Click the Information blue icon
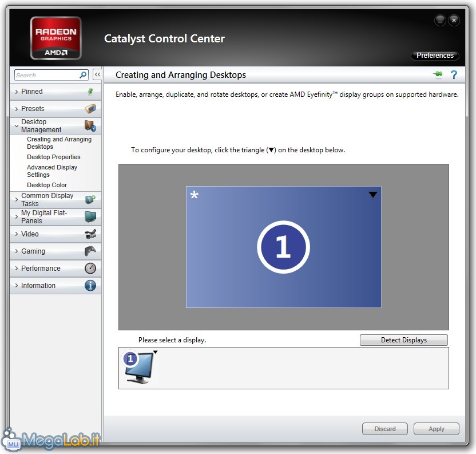Viewport: 476px width, 454px height. coord(90,285)
